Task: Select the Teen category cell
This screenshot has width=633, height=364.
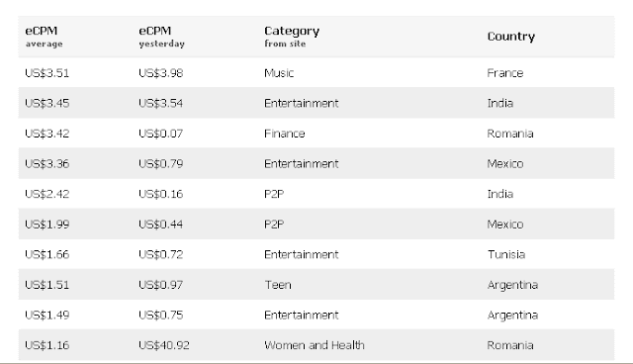Action: coord(278,285)
